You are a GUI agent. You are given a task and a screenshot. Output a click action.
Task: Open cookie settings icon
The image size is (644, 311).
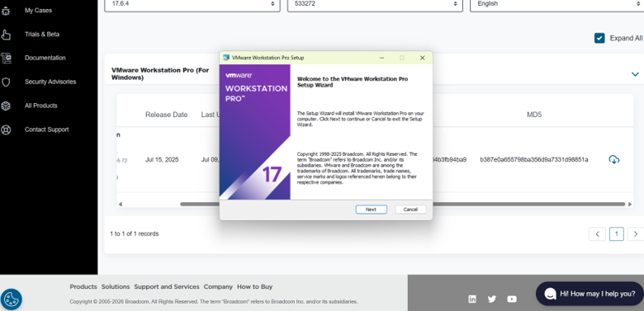(x=12, y=299)
